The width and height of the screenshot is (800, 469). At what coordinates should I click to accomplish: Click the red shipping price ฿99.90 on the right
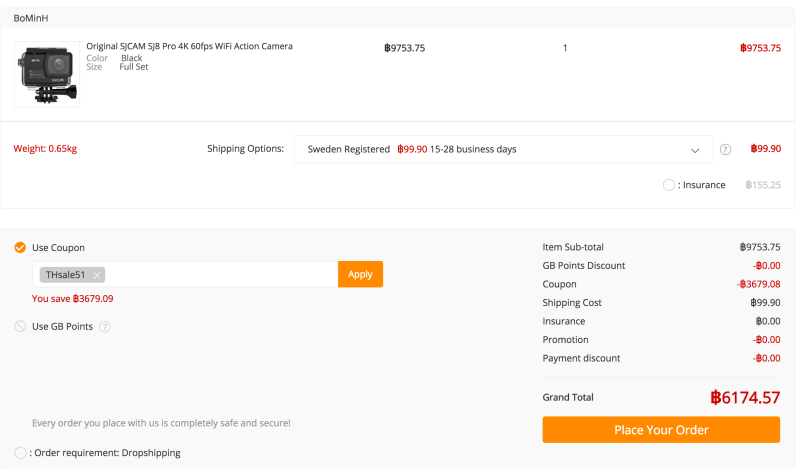765,149
